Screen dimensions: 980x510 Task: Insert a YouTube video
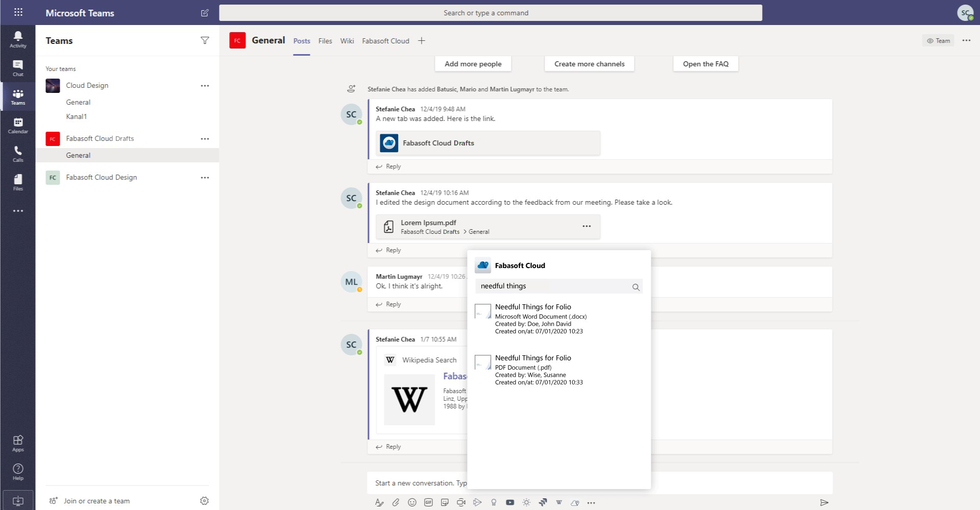tap(510, 502)
